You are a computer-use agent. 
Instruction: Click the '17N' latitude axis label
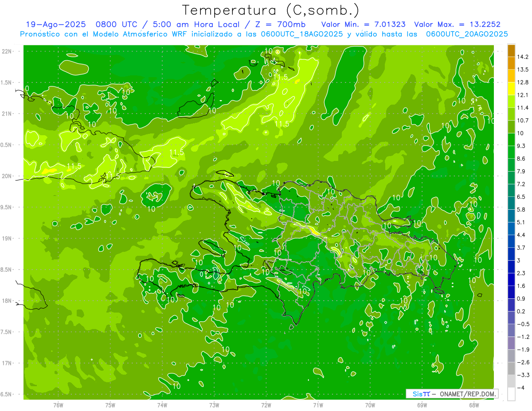(x=6, y=363)
